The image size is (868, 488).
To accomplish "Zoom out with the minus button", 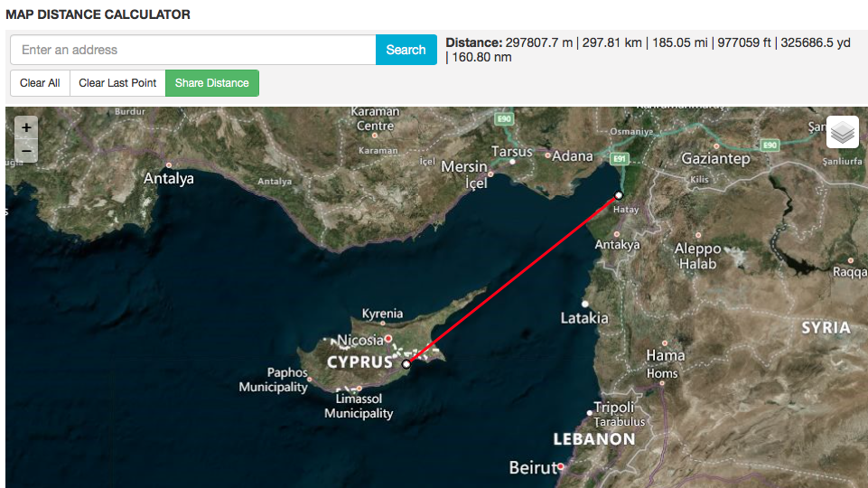I will click(x=26, y=151).
